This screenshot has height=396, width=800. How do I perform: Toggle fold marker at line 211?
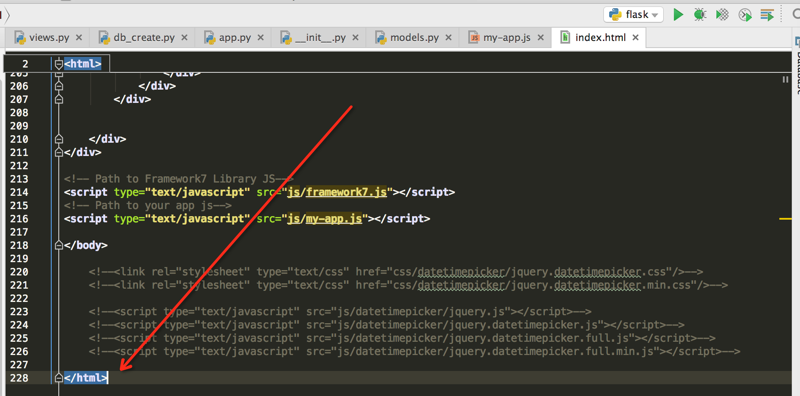pyautogui.click(x=59, y=152)
